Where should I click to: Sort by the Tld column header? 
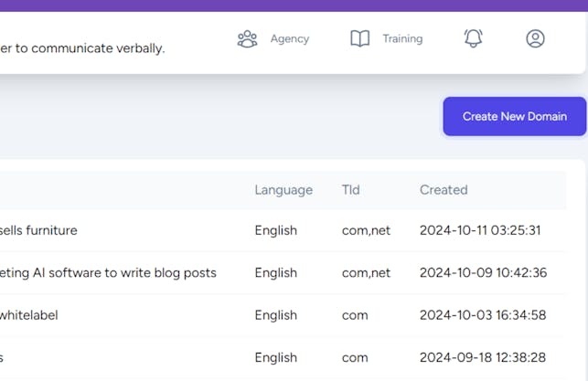click(351, 190)
